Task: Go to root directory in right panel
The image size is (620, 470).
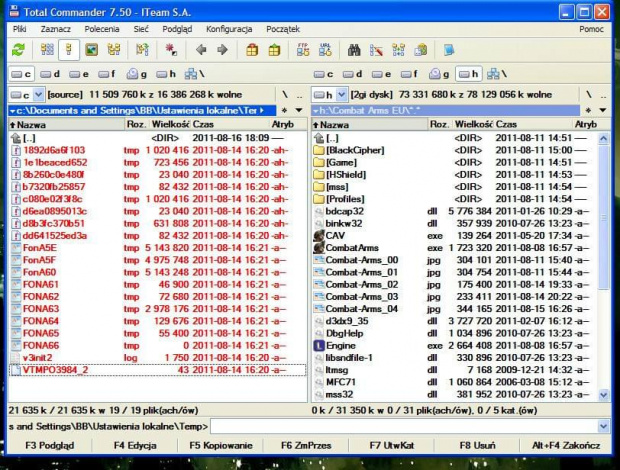Action: 588,95
